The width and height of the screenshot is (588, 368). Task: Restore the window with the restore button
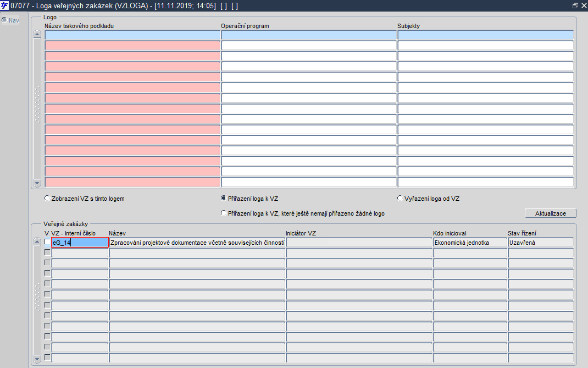tap(575, 6)
